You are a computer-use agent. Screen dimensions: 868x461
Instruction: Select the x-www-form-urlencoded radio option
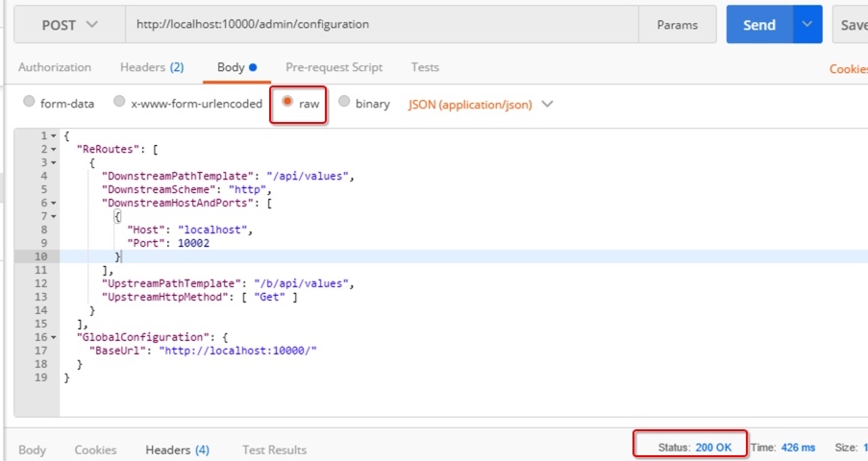pos(119,101)
